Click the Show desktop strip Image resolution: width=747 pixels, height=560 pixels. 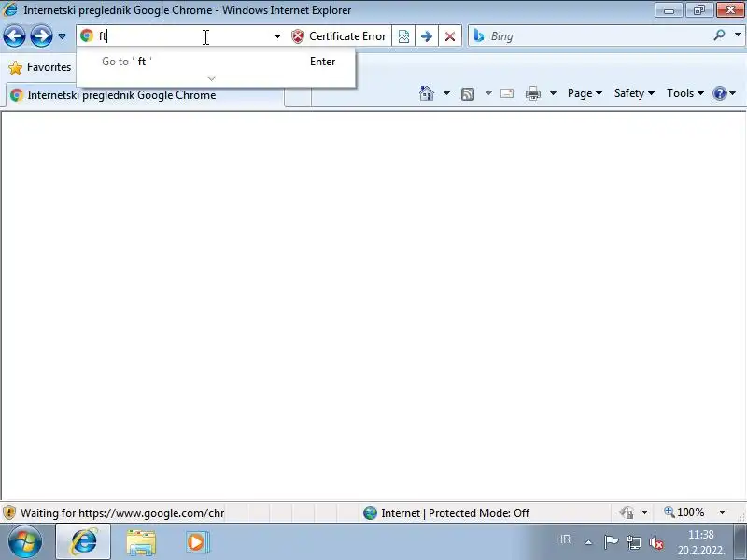point(740,542)
